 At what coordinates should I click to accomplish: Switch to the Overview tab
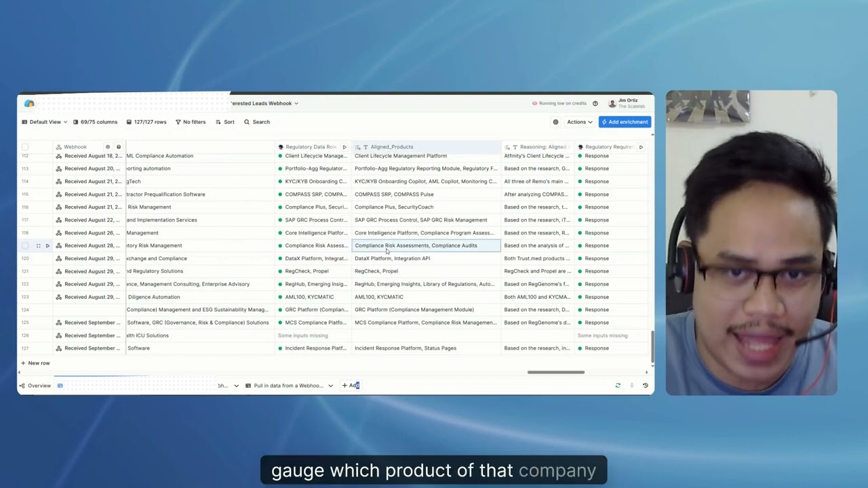[35, 386]
